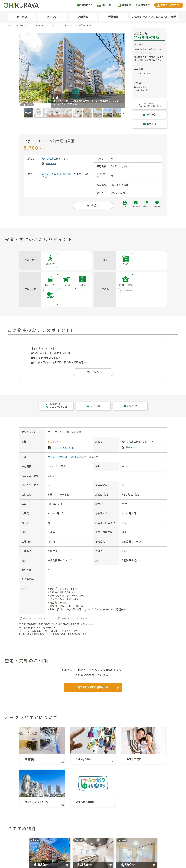Click メールを送る mail icon
Screen dimensions: 186x868
point(135,204)
